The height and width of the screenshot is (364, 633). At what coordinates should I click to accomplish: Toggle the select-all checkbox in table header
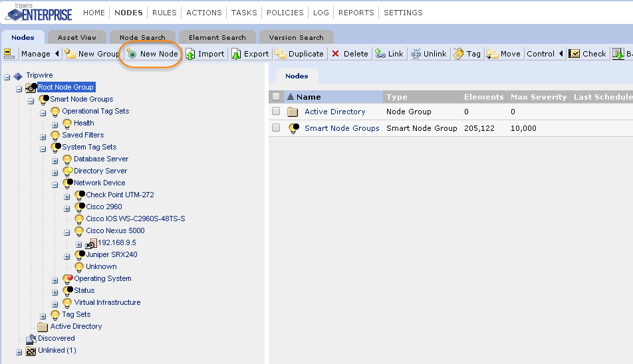tap(276, 96)
